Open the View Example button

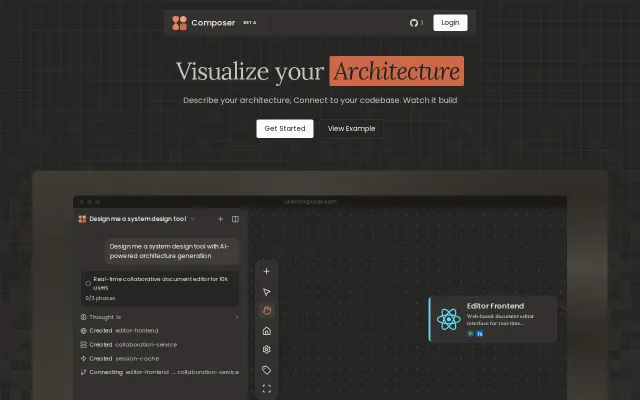[x=351, y=129]
